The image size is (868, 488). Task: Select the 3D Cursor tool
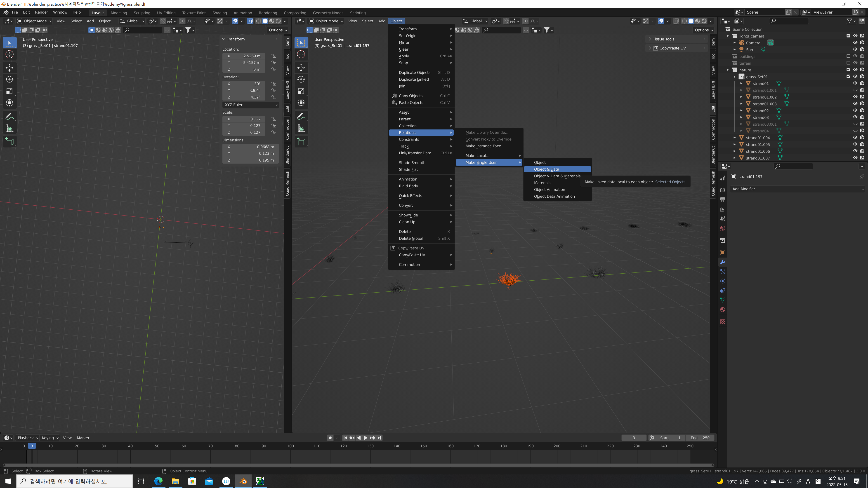pos(9,54)
